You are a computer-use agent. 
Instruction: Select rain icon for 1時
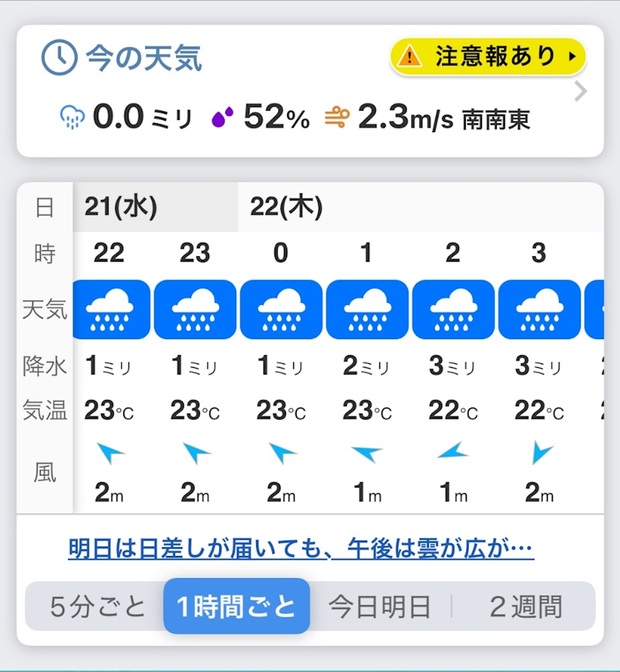[367, 309]
